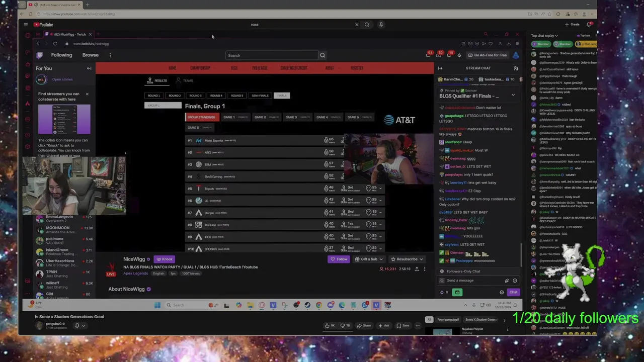
Task: Expand the Tripods team row details
Action: [x=380, y=189]
